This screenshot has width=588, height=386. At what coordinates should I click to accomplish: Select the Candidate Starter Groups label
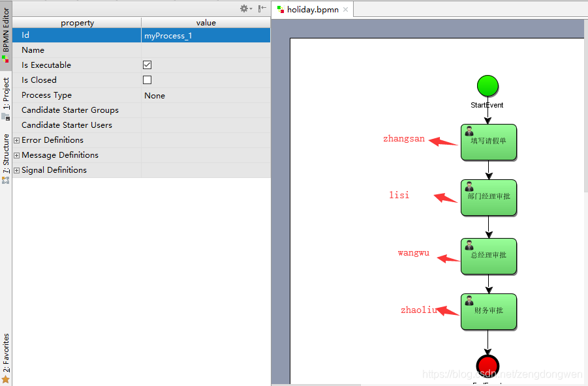[70, 110]
